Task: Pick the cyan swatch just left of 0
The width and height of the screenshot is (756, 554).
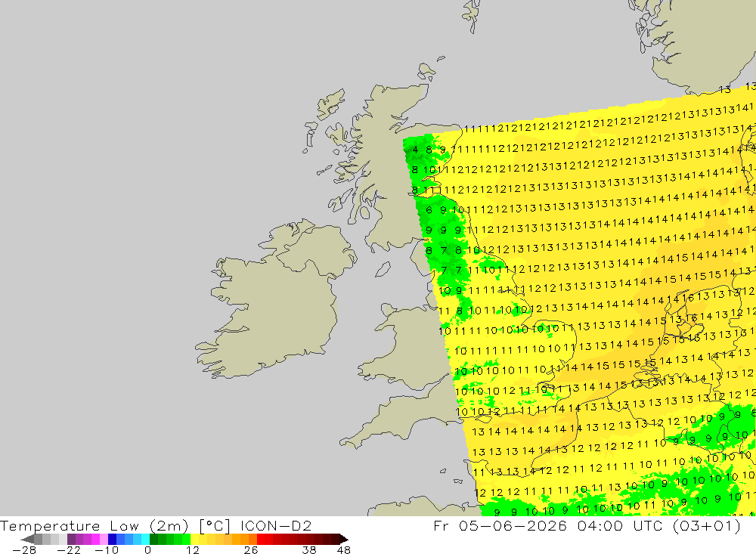Action: (x=145, y=539)
